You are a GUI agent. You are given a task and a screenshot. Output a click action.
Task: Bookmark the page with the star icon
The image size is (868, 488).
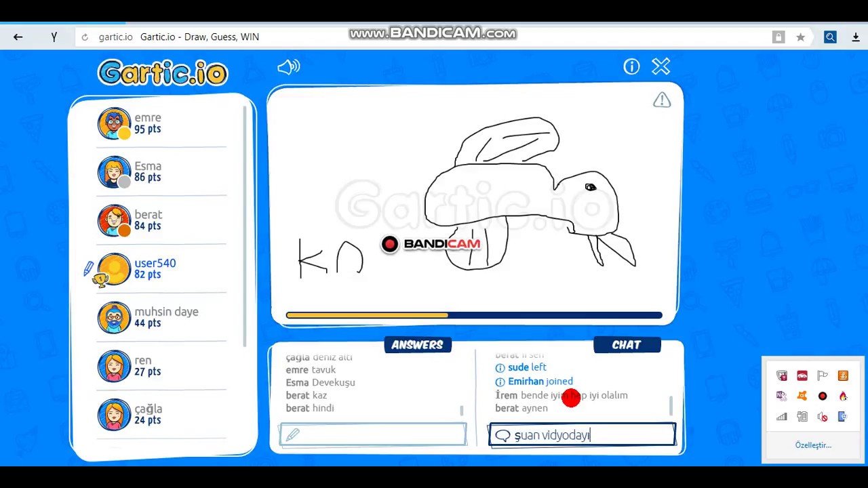click(800, 37)
